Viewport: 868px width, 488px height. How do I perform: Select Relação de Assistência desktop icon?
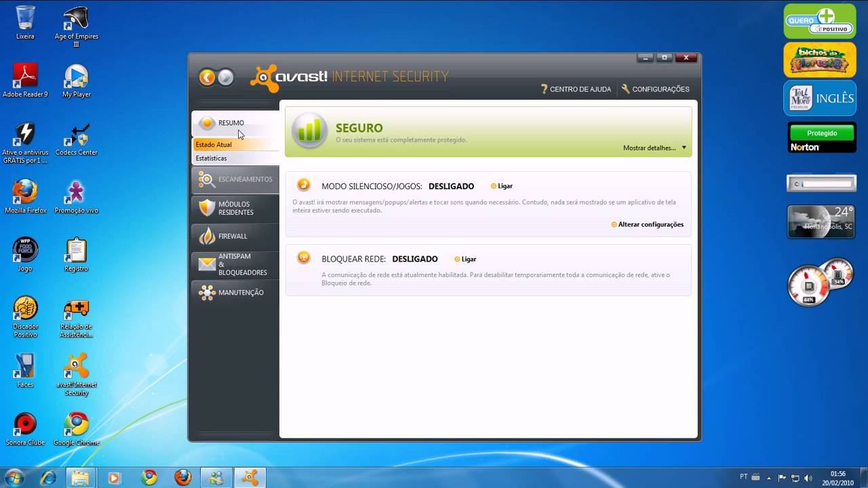pos(76,317)
